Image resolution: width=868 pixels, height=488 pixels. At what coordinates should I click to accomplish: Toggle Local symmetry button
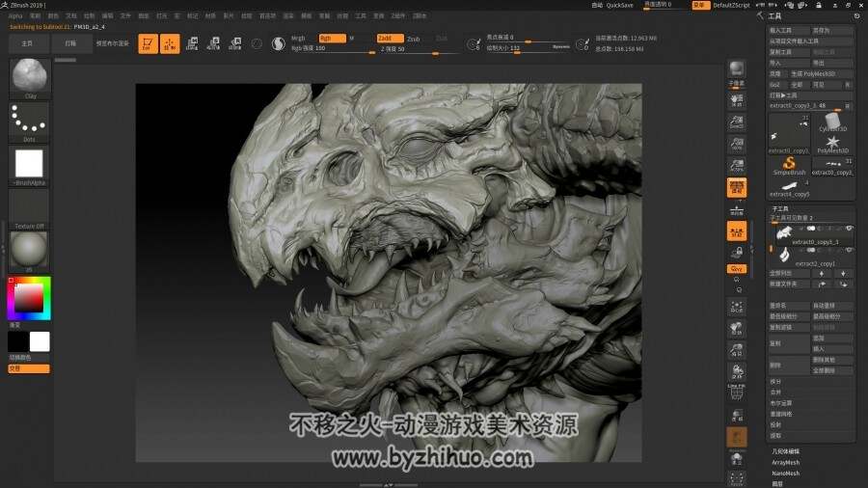click(737, 231)
